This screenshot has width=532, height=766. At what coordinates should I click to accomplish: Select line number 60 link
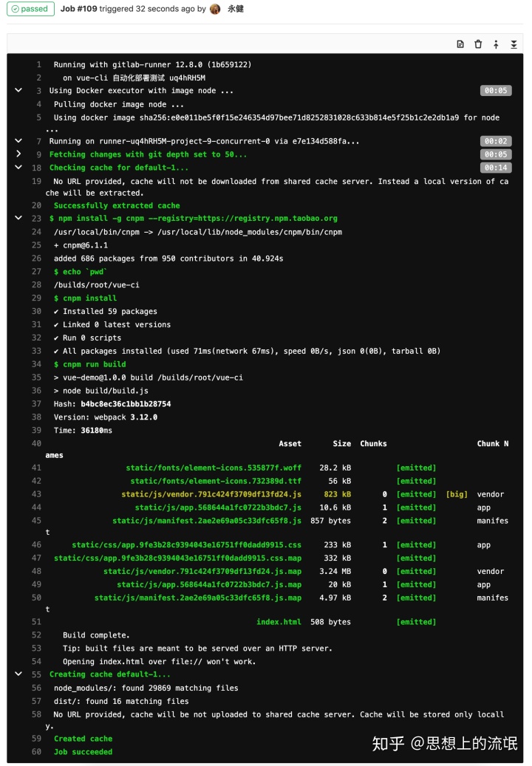(x=37, y=752)
